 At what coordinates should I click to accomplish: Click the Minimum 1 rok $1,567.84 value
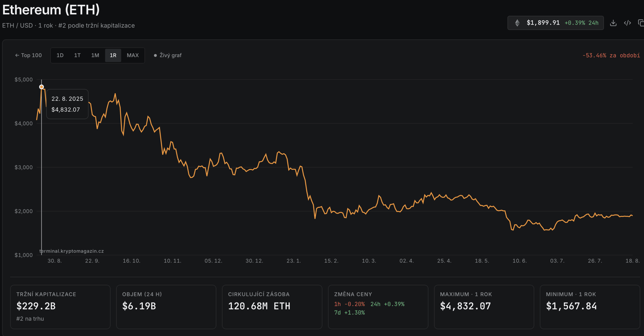coord(571,306)
